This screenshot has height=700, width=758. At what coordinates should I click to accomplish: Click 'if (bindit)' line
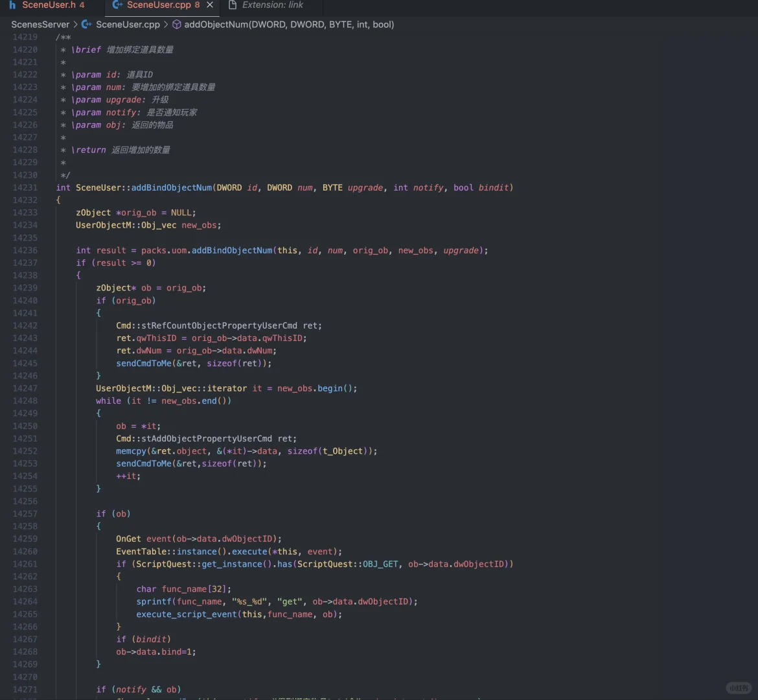(144, 640)
